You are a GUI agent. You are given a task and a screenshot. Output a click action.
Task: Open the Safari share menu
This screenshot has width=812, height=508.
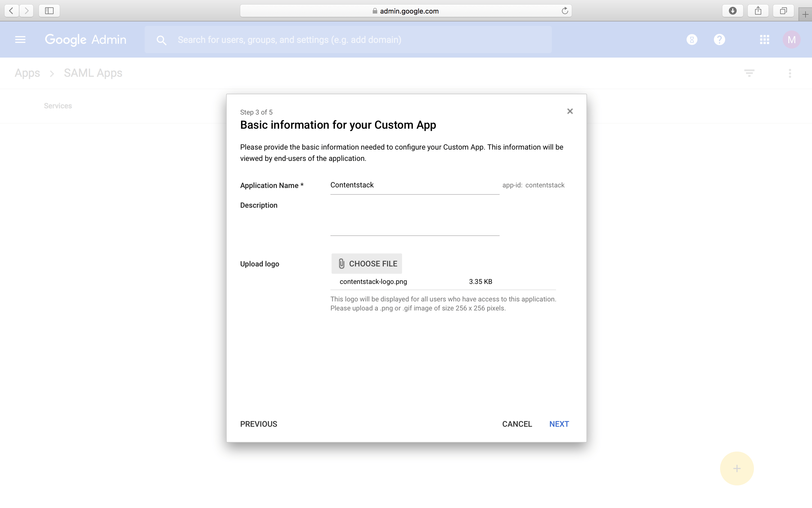[x=758, y=11]
